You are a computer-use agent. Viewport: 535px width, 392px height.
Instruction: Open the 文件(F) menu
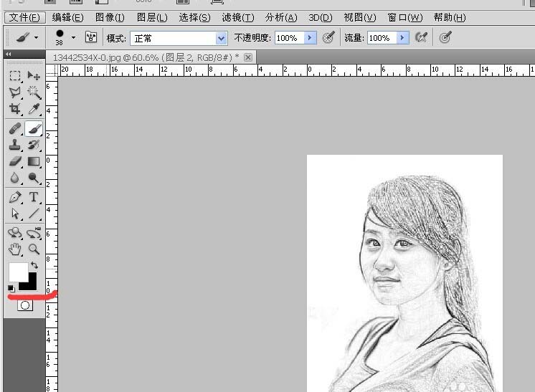point(24,17)
